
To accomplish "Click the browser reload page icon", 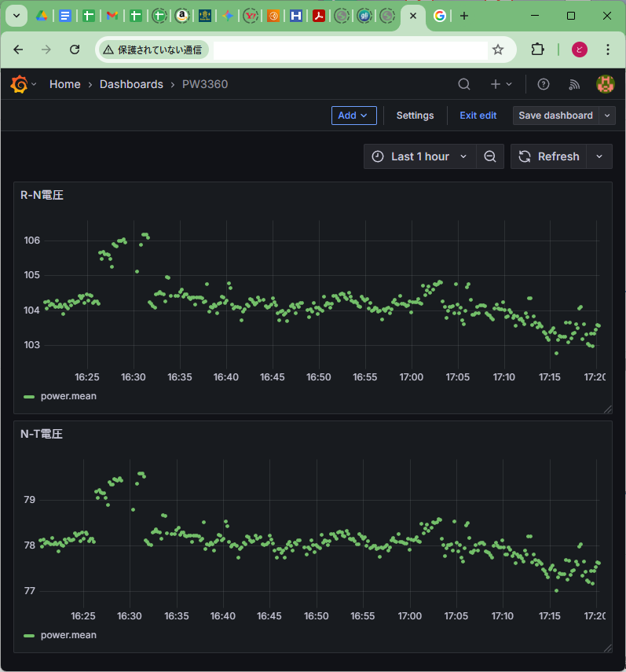I will tap(75, 50).
